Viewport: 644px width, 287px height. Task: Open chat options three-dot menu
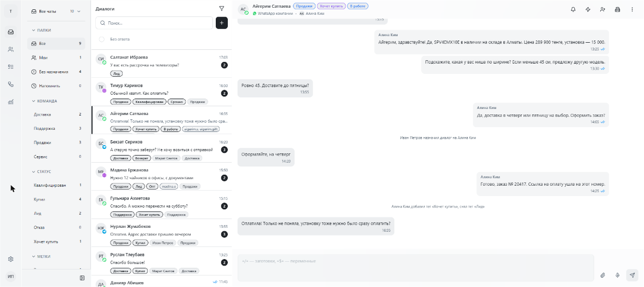click(632, 9)
